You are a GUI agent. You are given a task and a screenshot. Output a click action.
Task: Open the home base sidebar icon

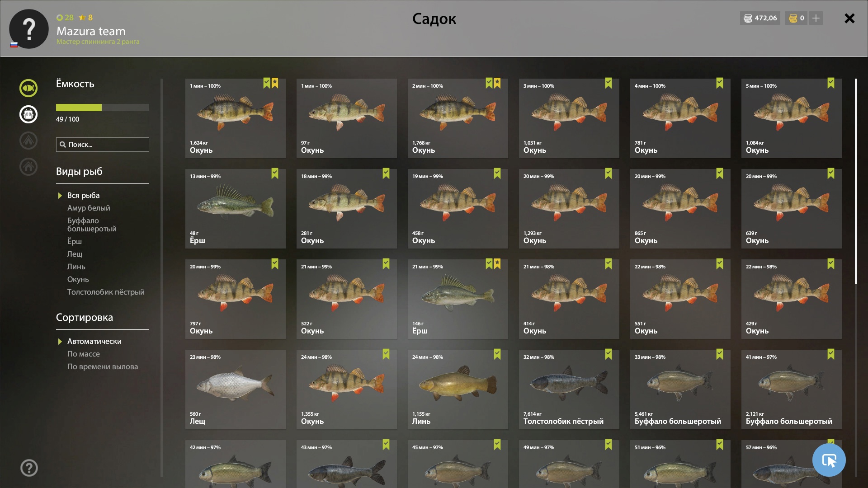click(28, 167)
